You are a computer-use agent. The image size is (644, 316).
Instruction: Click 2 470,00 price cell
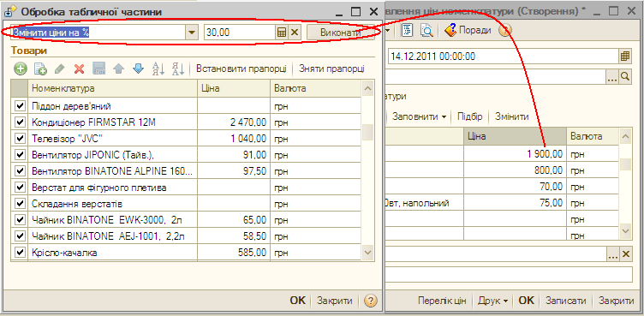pos(234,122)
